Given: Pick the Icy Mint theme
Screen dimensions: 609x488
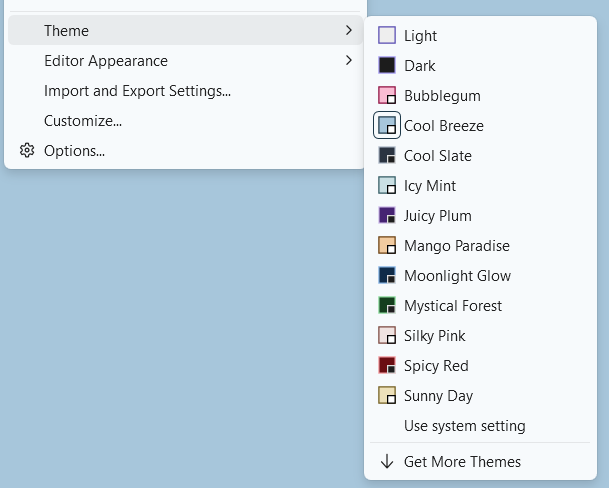Looking at the screenshot, I should pyautogui.click(x=430, y=186).
